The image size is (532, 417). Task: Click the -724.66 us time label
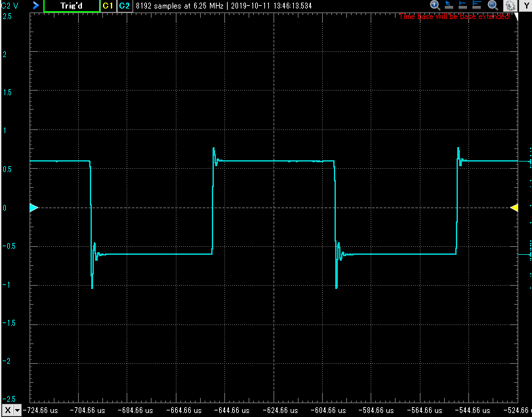click(x=40, y=410)
